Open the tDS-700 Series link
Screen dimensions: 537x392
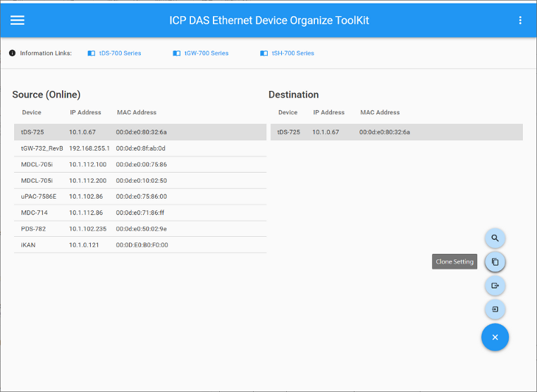point(121,53)
